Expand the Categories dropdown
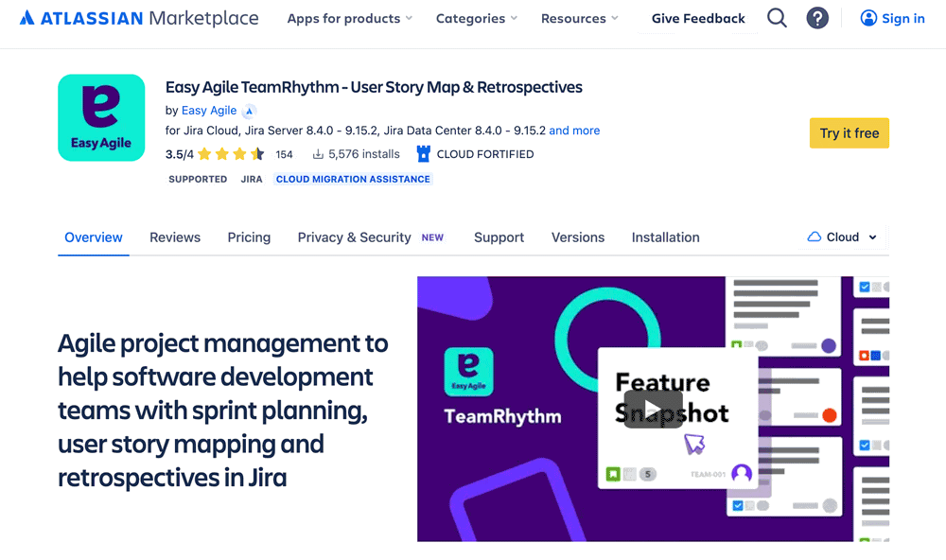This screenshot has height=560, width=946. pyautogui.click(x=476, y=18)
